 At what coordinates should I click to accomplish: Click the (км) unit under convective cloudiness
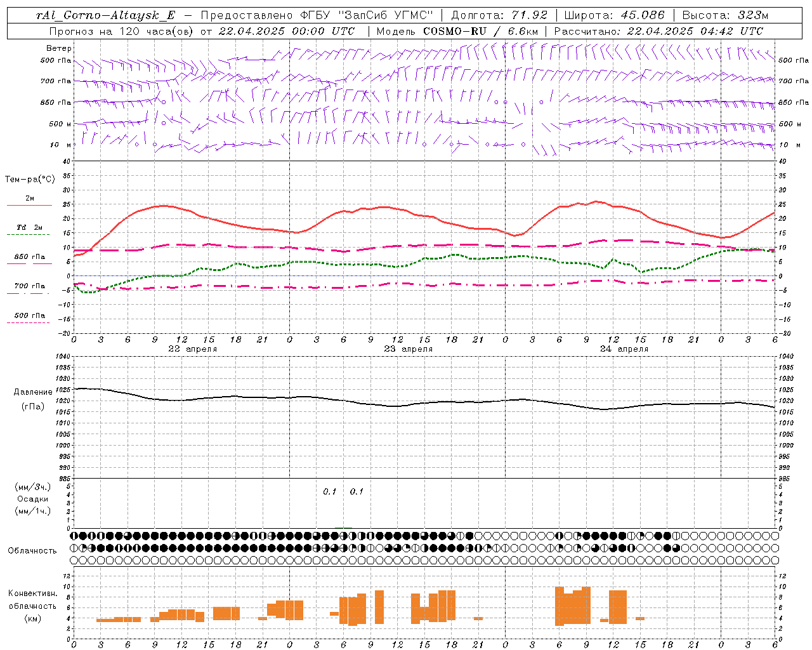[x=33, y=618]
